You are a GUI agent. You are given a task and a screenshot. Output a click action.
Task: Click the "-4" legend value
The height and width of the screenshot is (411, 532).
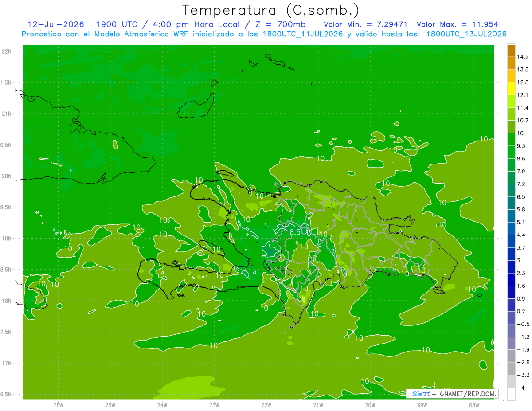[x=520, y=388]
